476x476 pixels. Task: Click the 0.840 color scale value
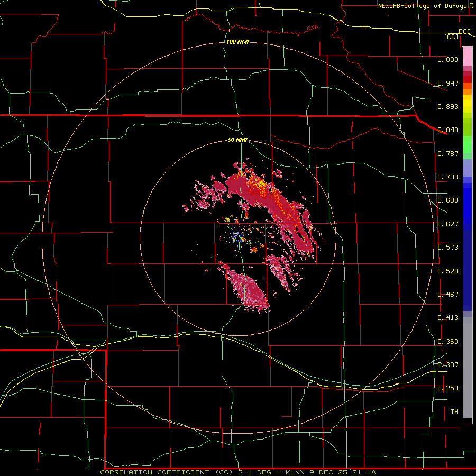pos(448,130)
